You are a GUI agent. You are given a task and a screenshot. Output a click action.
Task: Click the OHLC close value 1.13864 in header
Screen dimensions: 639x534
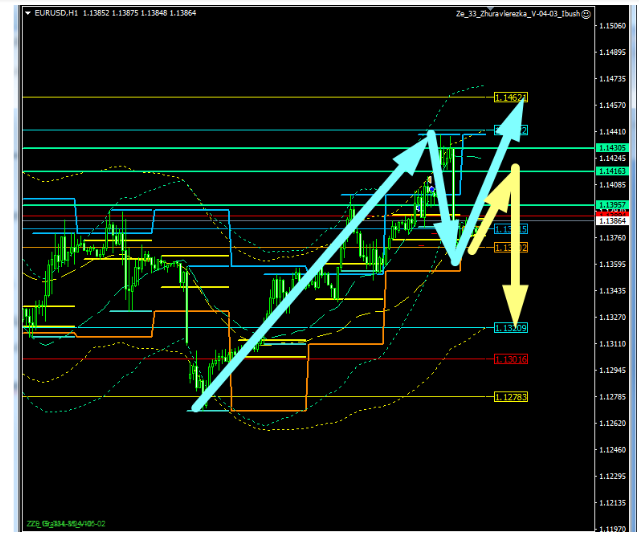(183, 13)
